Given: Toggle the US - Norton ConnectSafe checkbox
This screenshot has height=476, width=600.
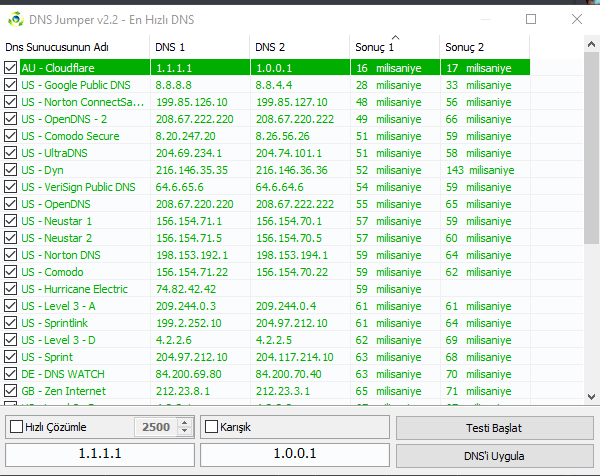Looking at the screenshot, I should [x=10, y=102].
